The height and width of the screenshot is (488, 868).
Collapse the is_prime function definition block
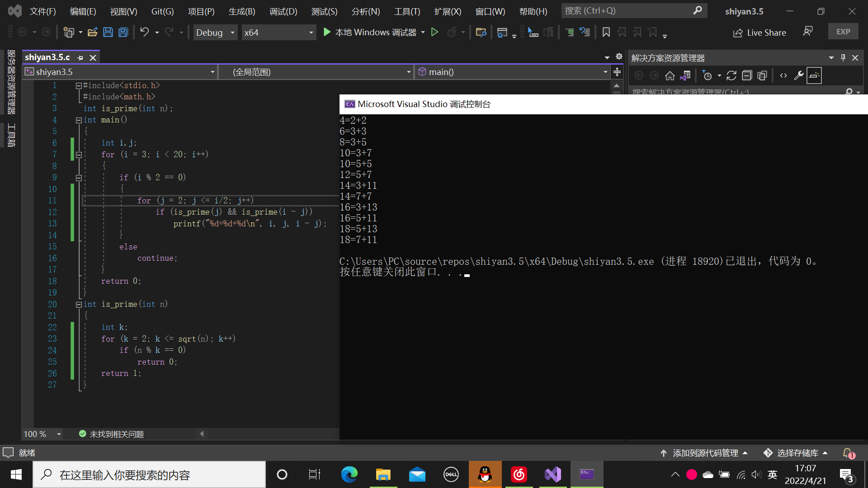[79, 305]
